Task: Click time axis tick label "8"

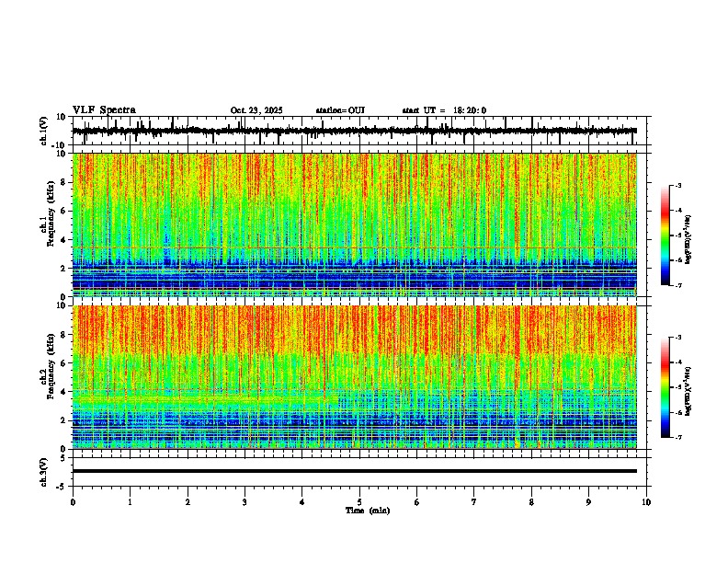Action: (531, 502)
